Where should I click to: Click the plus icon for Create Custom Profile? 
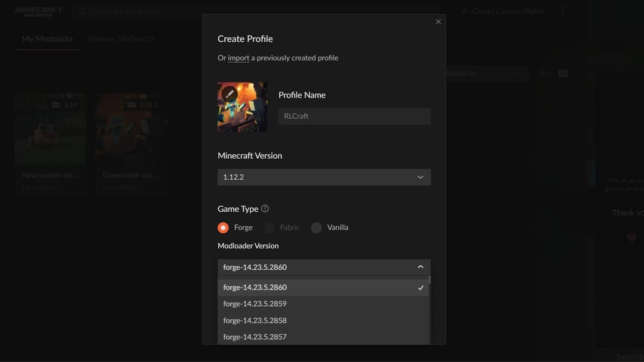[464, 11]
